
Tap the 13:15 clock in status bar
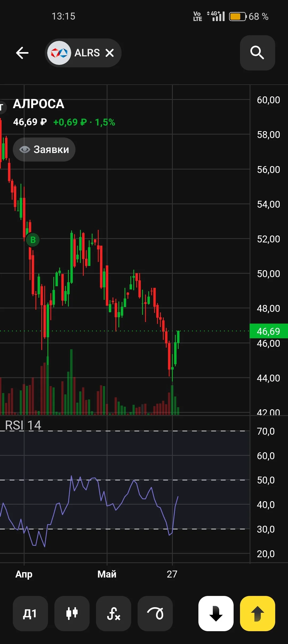(63, 16)
